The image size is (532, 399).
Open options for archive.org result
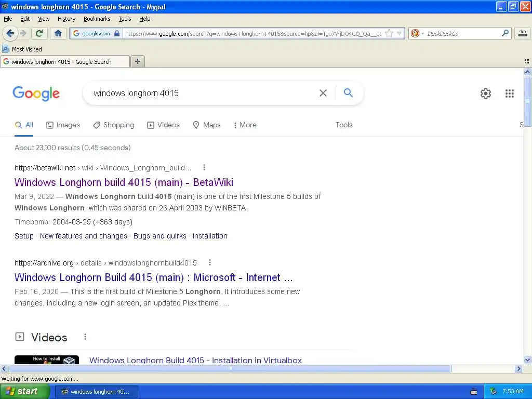pos(210,262)
